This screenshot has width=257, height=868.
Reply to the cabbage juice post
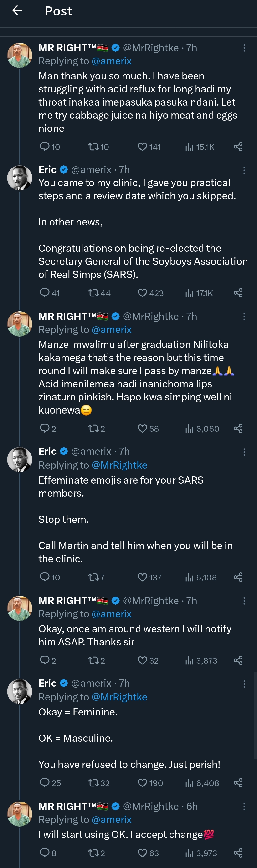pyautogui.click(x=45, y=147)
